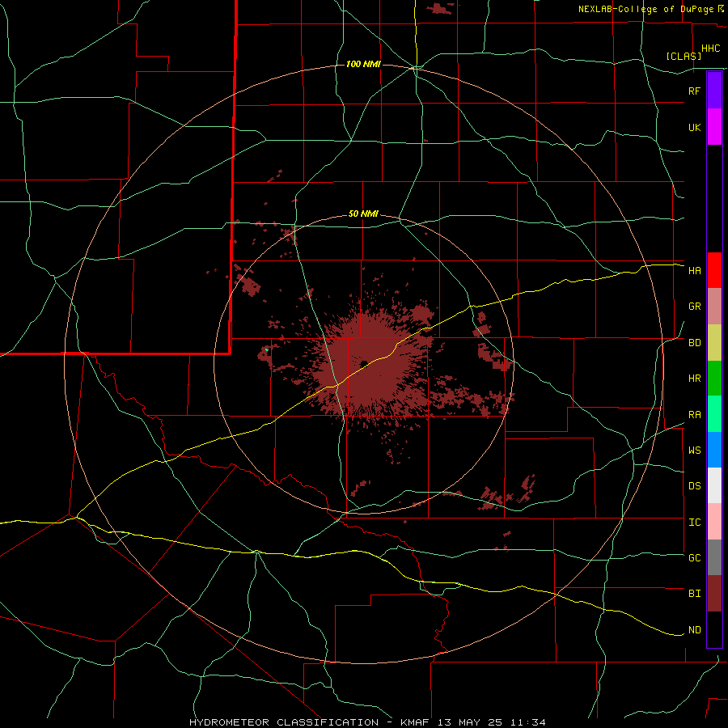Click the GR pink-brown legend swatch
The image size is (728, 728).
tap(714, 307)
